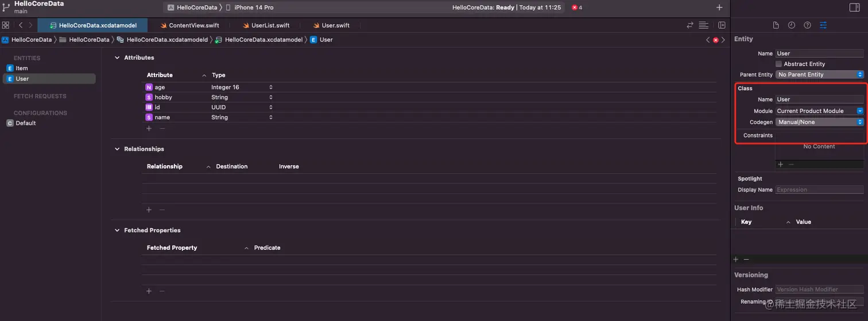This screenshot has height=321, width=868.
Task: Switch to ContentView.swift tab
Action: coord(189,25)
